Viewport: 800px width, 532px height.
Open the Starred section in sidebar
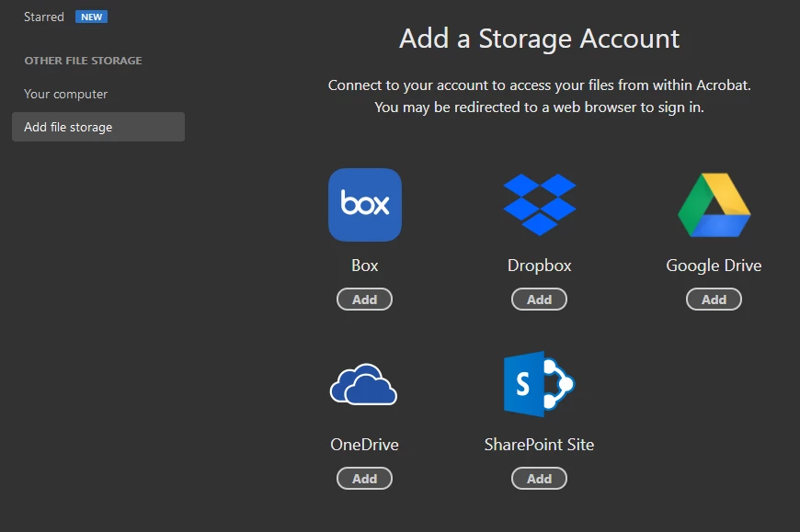click(44, 17)
